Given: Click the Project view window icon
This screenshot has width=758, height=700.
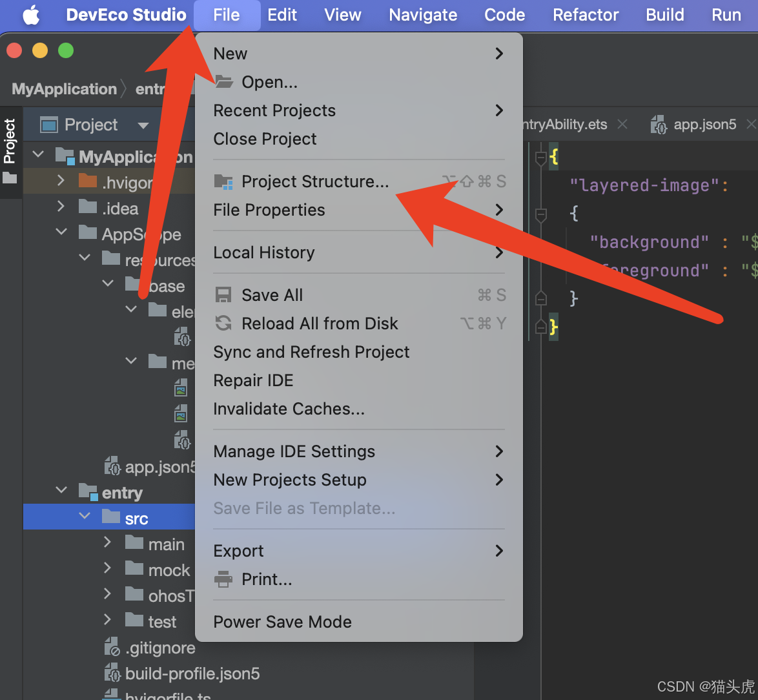Looking at the screenshot, I should pos(49,125).
